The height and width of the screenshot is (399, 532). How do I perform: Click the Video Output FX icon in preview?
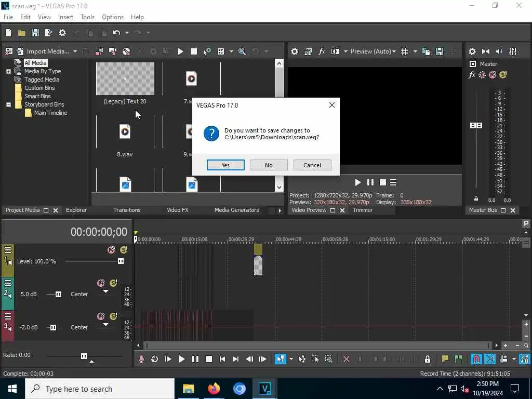pos(322,51)
